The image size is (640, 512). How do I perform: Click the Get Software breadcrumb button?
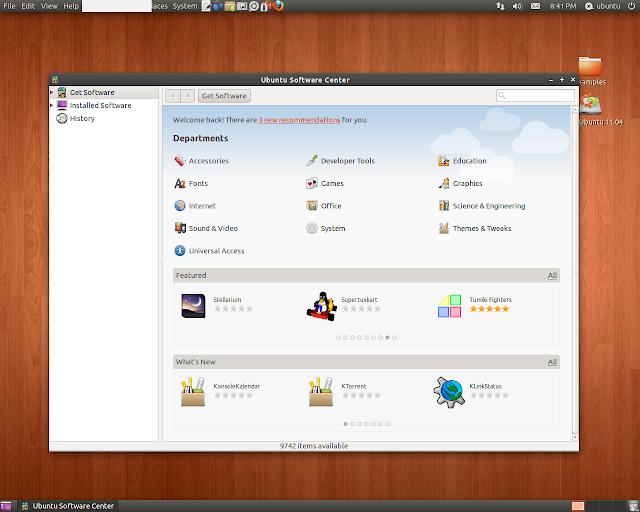224,96
